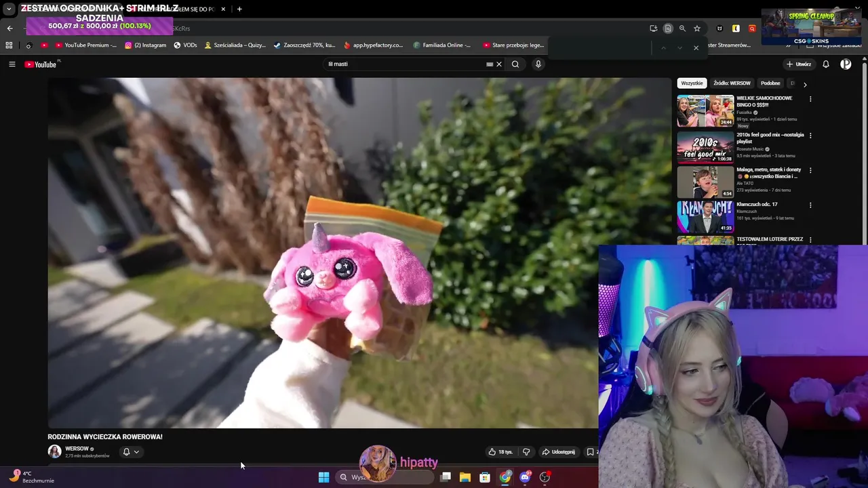Open the YouTube account avatar menu

pyautogui.click(x=846, y=64)
